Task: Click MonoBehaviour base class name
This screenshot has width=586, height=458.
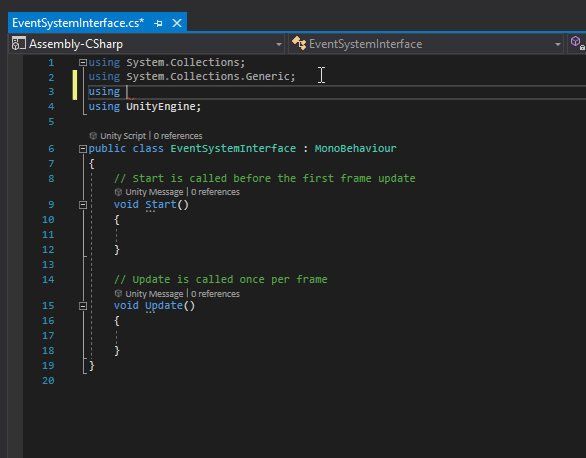Action: tap(355, 149)
